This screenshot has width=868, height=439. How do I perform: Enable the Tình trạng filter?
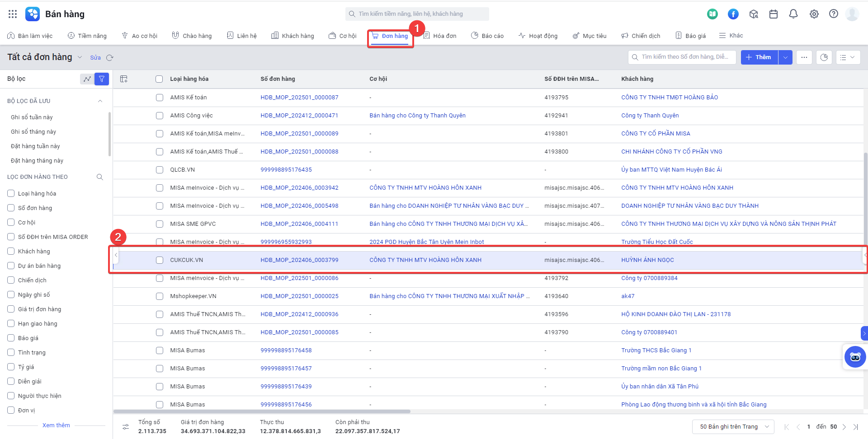tap(11, 352)
